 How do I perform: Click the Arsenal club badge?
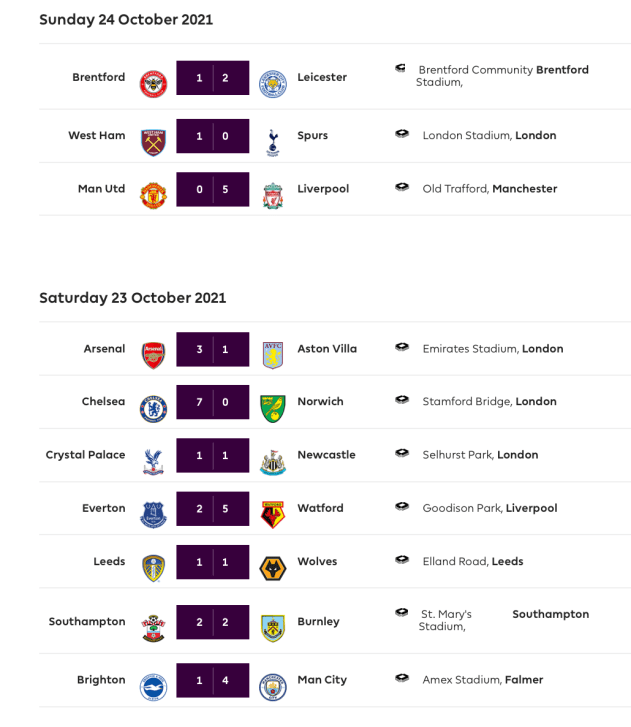[x=153, y=355]
